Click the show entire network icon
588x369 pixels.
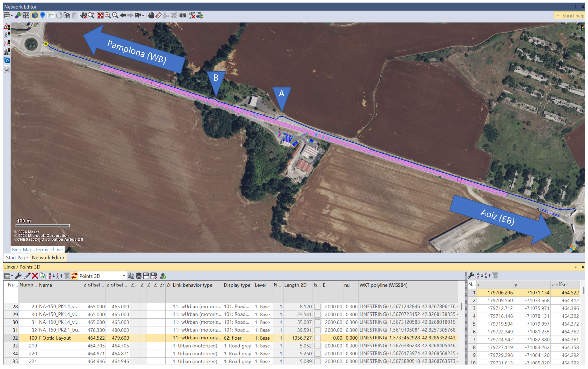click(x=100, y=16)
